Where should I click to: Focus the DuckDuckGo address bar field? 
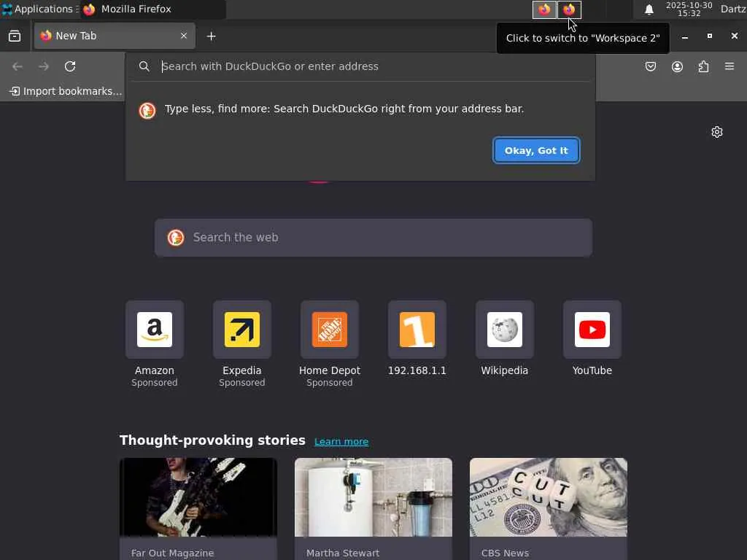pos(360,66)
